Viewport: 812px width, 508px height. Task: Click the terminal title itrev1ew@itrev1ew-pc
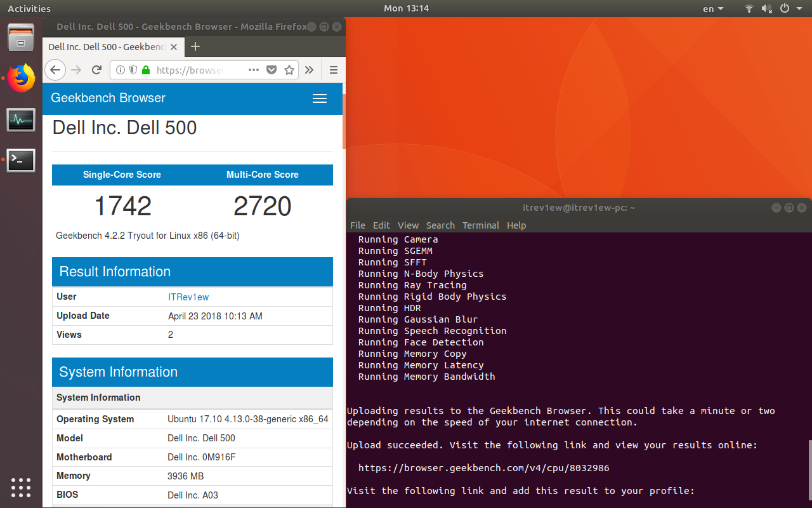pos(579,208)
